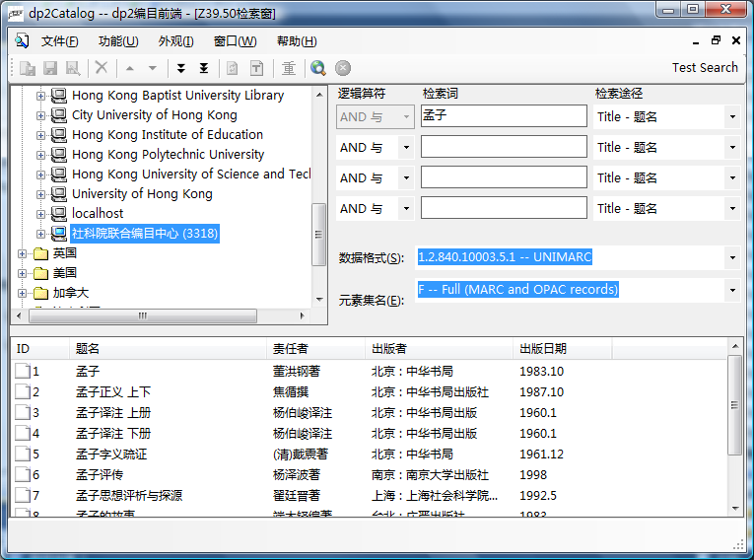754x560 pixels.
Task: Click the document T icon in toolbar
Action: (x=256, y=68)
